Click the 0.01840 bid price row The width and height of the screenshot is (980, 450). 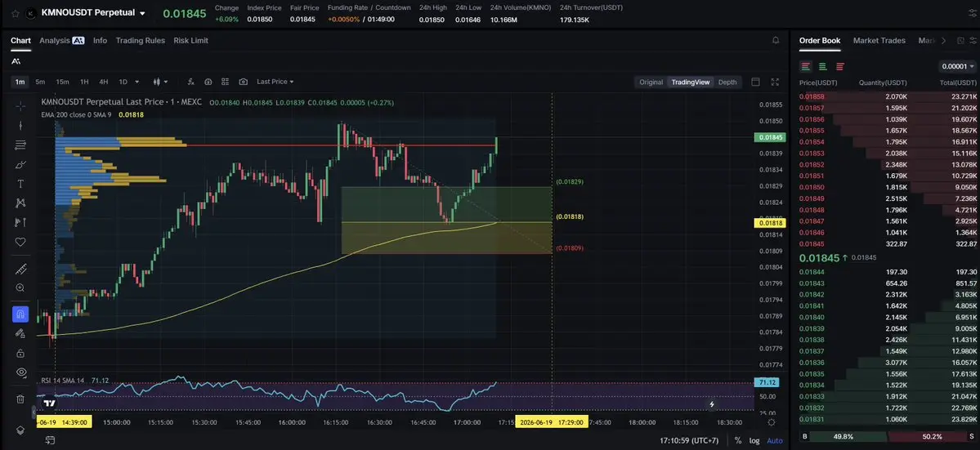coord(888,318)
